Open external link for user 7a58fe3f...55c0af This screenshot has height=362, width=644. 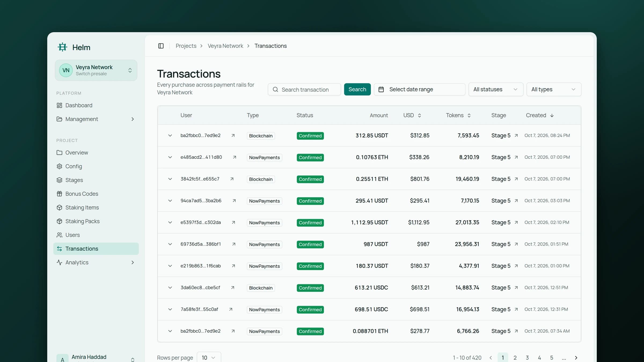pos(231,309)
